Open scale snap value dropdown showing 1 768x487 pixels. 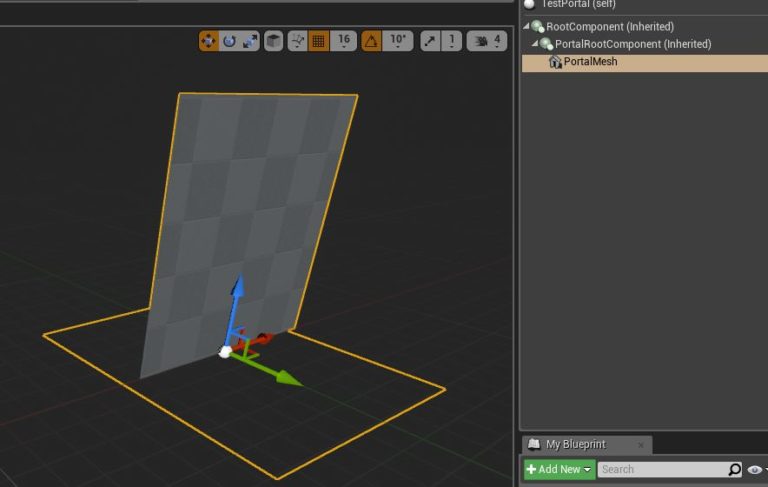coord(452,41)
